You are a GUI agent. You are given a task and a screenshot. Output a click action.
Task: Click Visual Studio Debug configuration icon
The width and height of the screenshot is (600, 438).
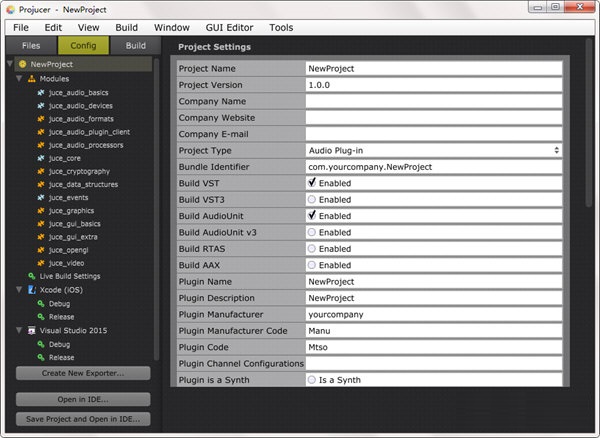41,344
